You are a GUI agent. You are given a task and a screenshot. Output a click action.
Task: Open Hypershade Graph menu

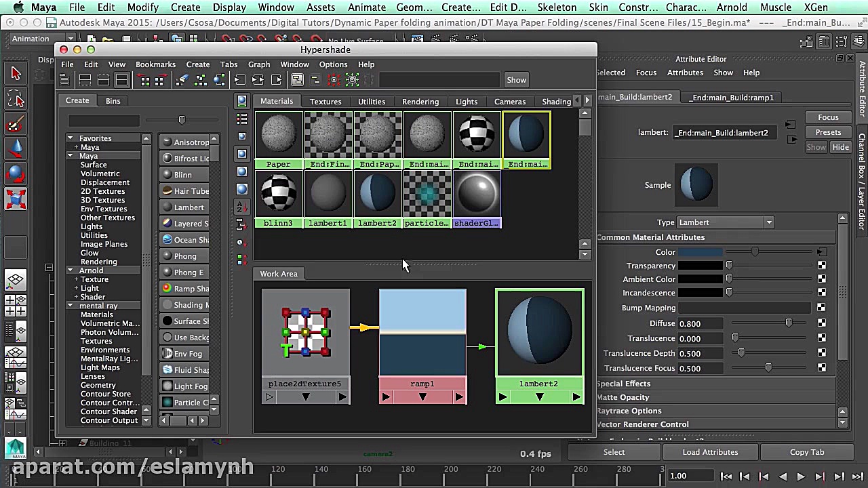(x=259, y=64)
